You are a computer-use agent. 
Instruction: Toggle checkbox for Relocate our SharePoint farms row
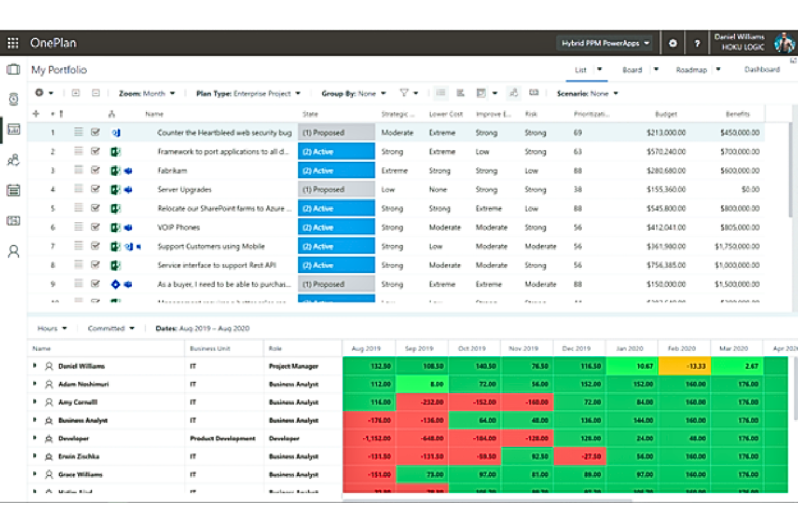95,208
